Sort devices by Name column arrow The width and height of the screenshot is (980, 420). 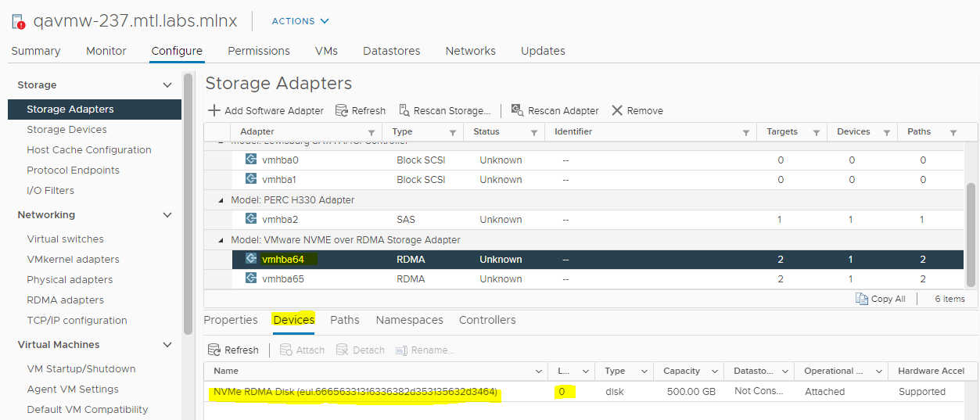click(539, 372)
